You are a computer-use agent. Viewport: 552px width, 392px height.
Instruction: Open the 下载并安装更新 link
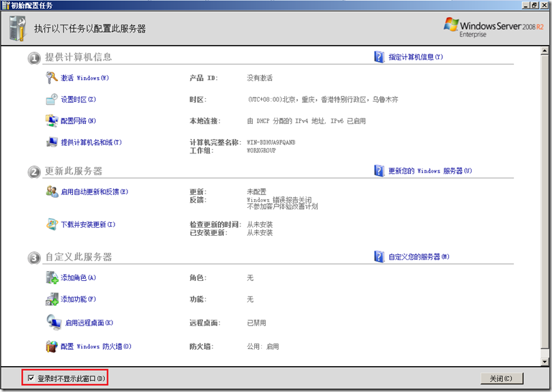(88, 224)
